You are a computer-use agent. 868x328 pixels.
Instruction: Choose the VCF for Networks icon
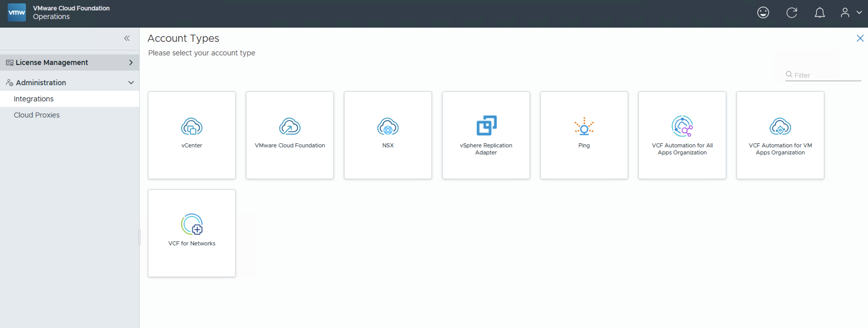(x=191, y=224)
